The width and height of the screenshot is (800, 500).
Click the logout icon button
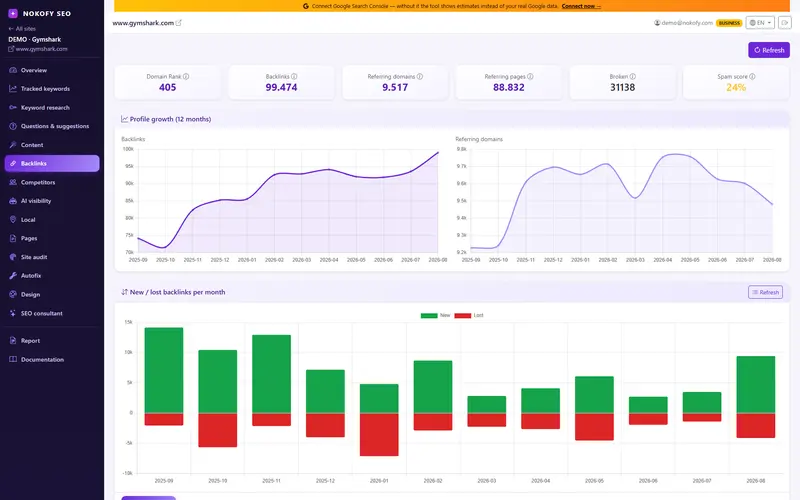click(785, 23)
